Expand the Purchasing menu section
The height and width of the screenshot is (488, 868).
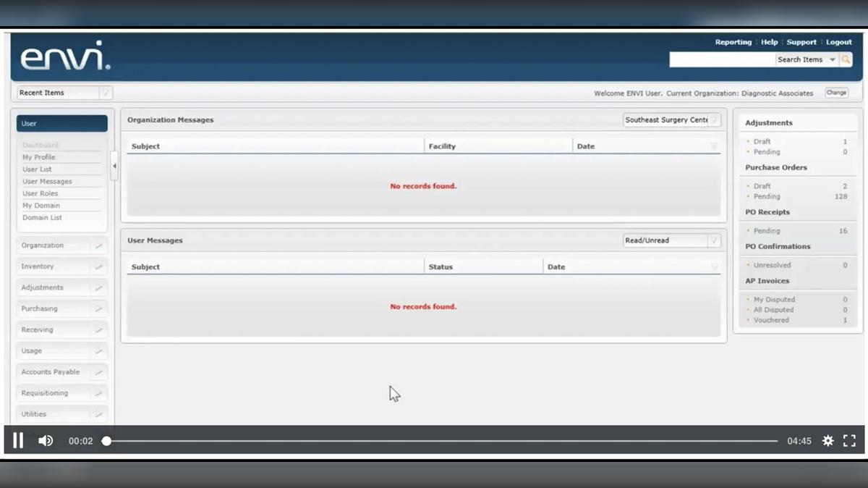pos(62,308)
